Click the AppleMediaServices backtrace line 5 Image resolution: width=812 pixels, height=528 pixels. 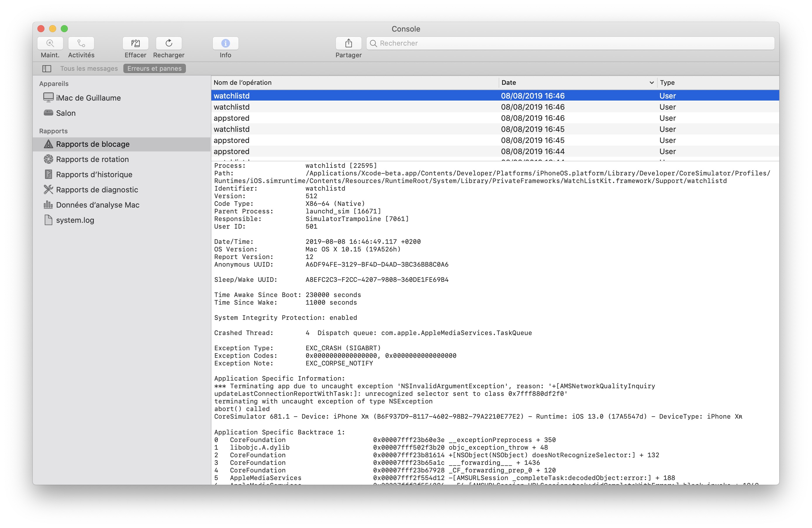[444, 478]
